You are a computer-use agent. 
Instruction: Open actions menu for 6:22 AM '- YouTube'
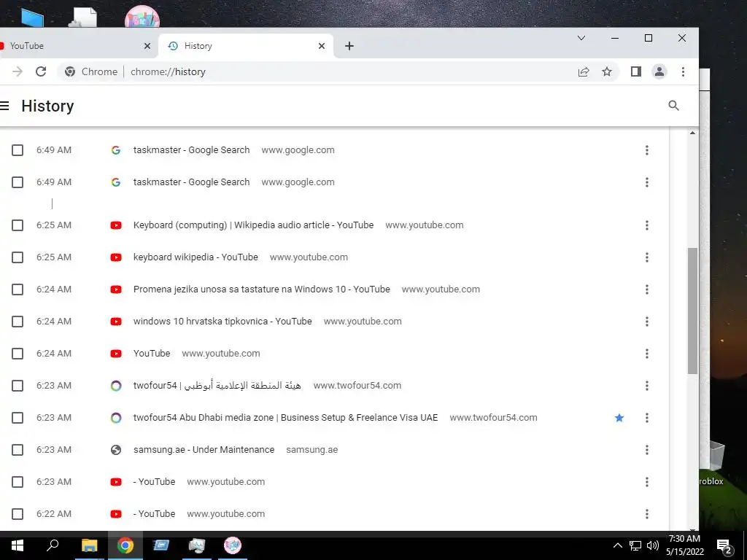(646, 514)
